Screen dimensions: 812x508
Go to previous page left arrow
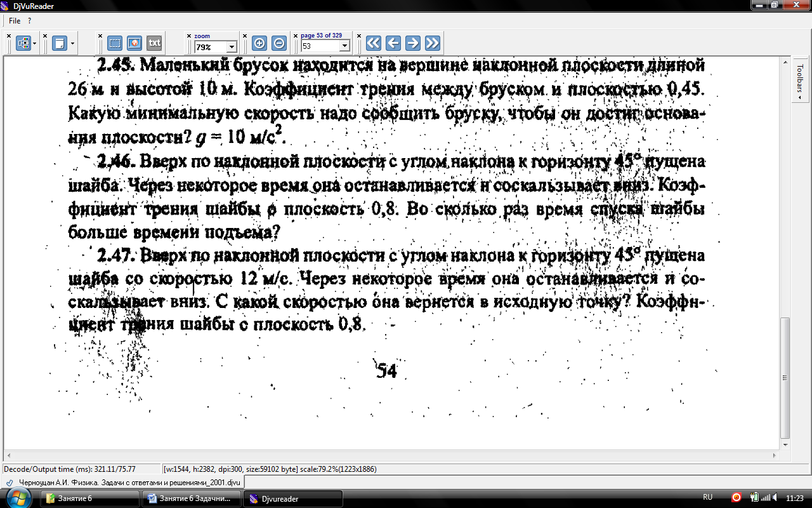(393, 43)
